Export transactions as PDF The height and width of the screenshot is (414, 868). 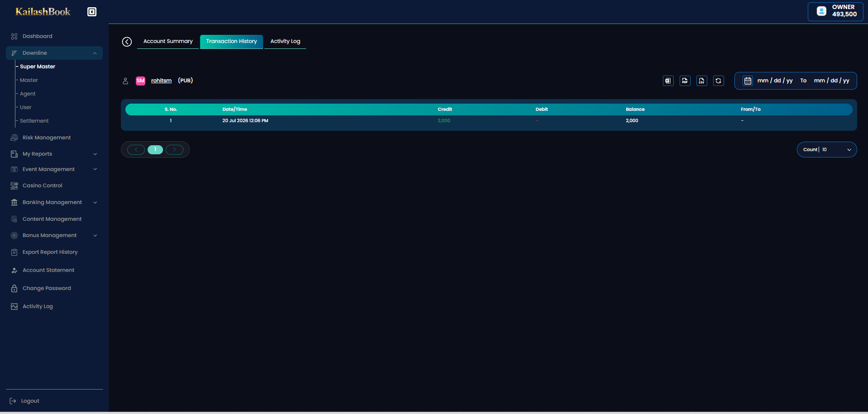[685, 81]
